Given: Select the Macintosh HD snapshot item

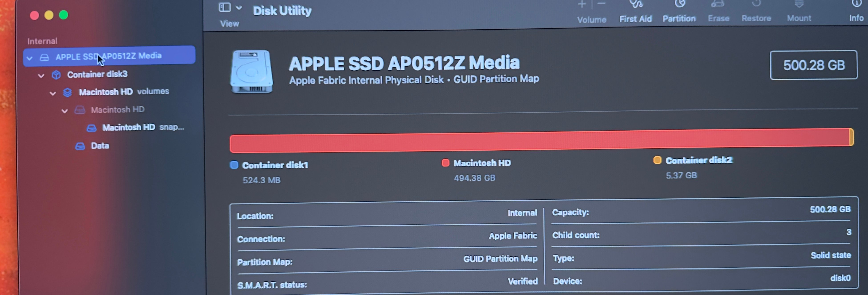Looking at the screenshot, I should (x=143, y=127).
